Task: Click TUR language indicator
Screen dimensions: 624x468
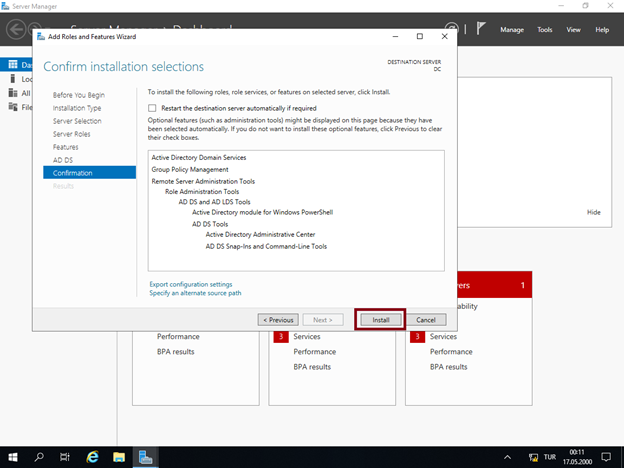Action: [x=550, y=457]
